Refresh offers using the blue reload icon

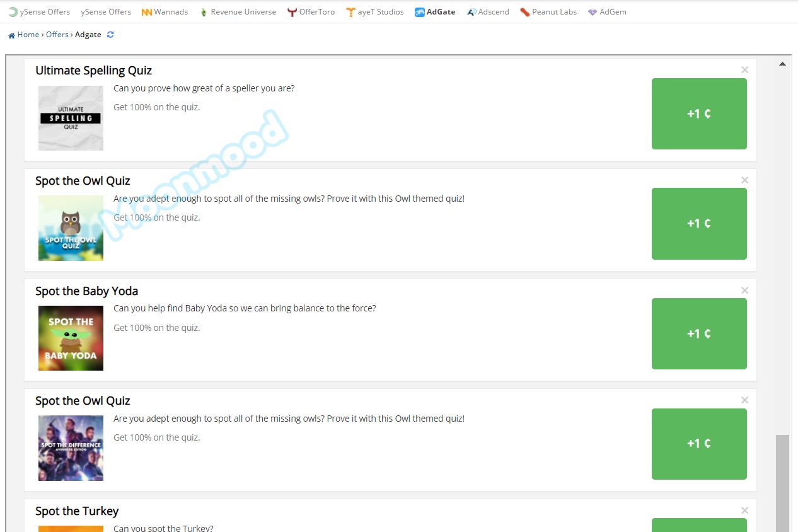(110, 35)
